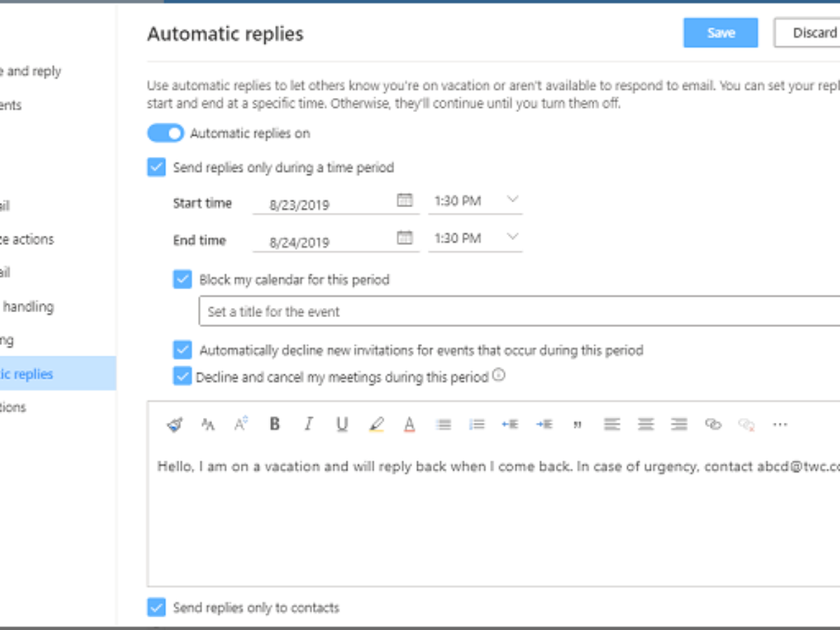840x630 pixels.
Task: Toggle italic formatting
Action: click(x=308, y=424)
